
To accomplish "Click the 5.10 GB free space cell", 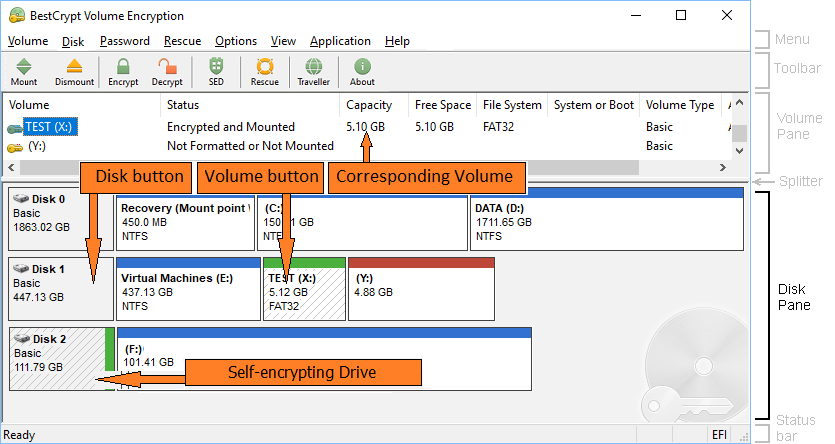I will (435, 127).
